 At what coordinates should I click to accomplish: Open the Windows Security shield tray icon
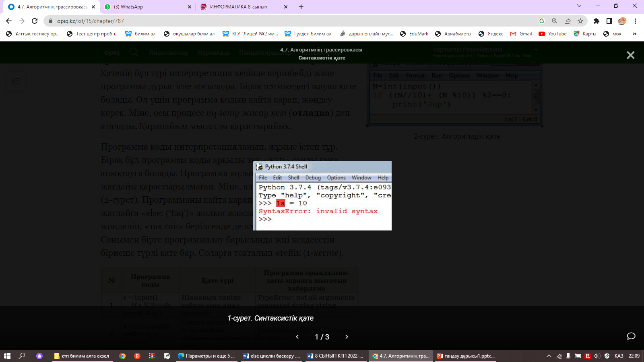tap(607, 356)
